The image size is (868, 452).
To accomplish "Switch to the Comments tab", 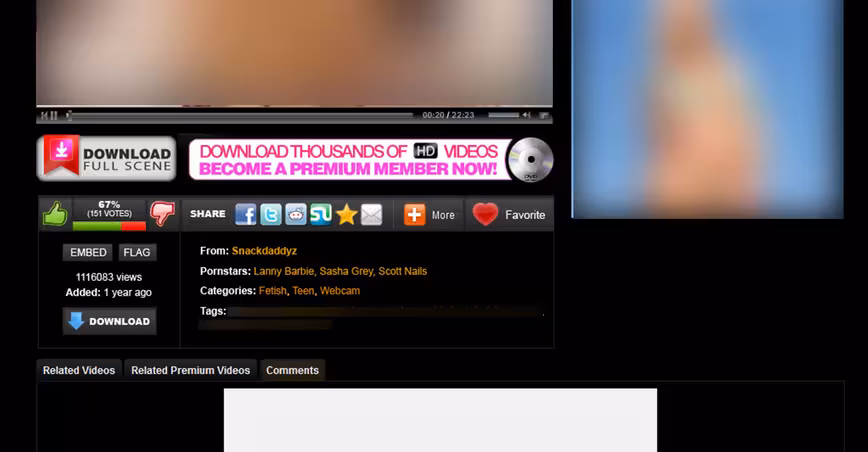I will tap(292, 370).
